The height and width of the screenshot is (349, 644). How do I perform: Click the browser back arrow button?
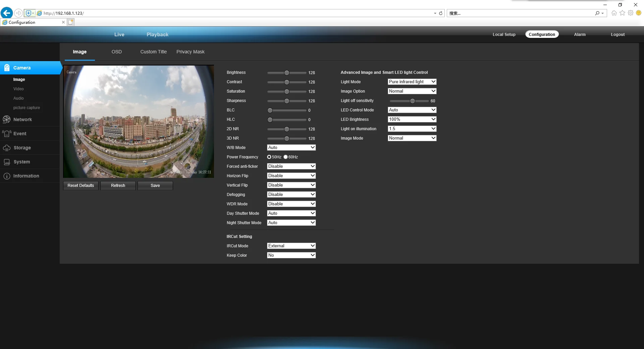point(7,13)
